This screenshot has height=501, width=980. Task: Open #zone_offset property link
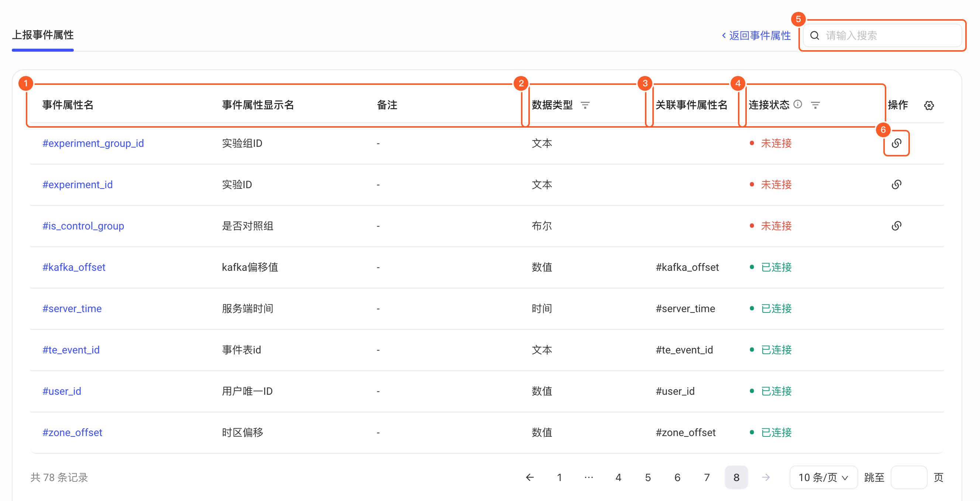click(x=72, y=432)
